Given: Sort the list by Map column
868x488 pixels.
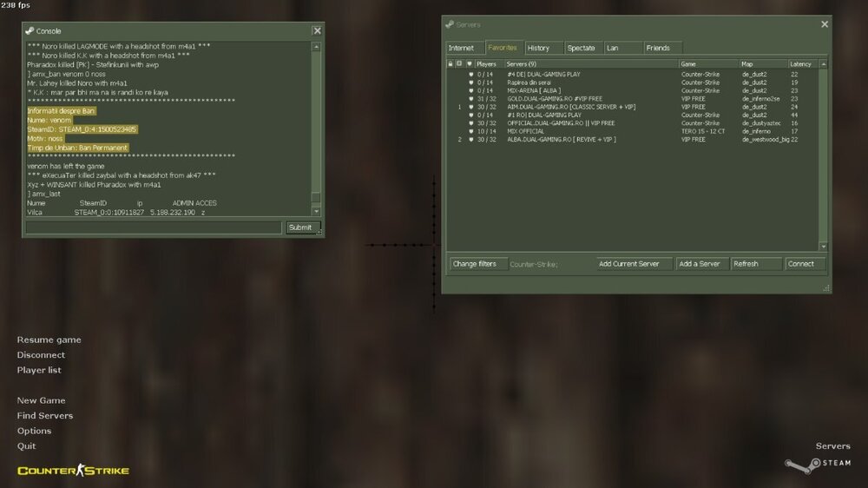Looking at the screenshot, I should point(761,63).
